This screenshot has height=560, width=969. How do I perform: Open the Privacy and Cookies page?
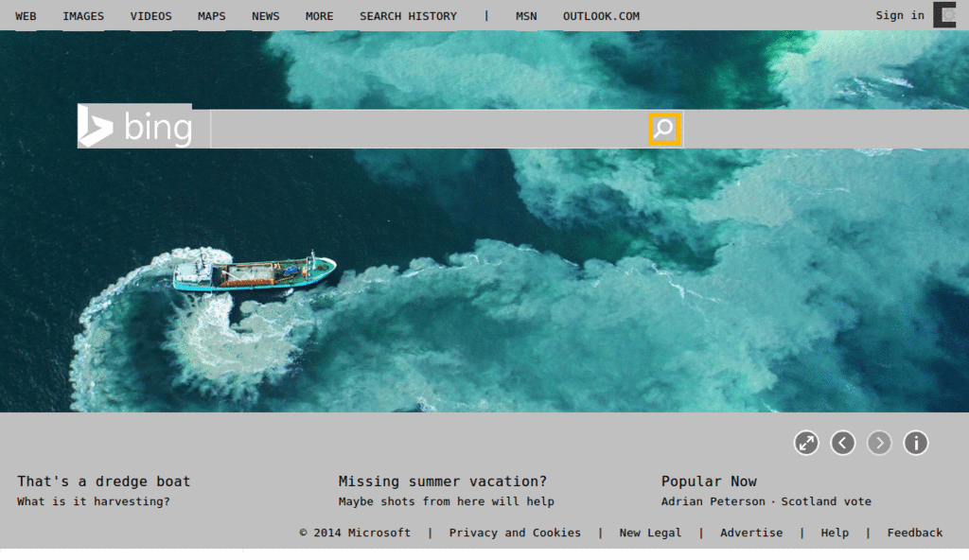(x=515, y=533)
